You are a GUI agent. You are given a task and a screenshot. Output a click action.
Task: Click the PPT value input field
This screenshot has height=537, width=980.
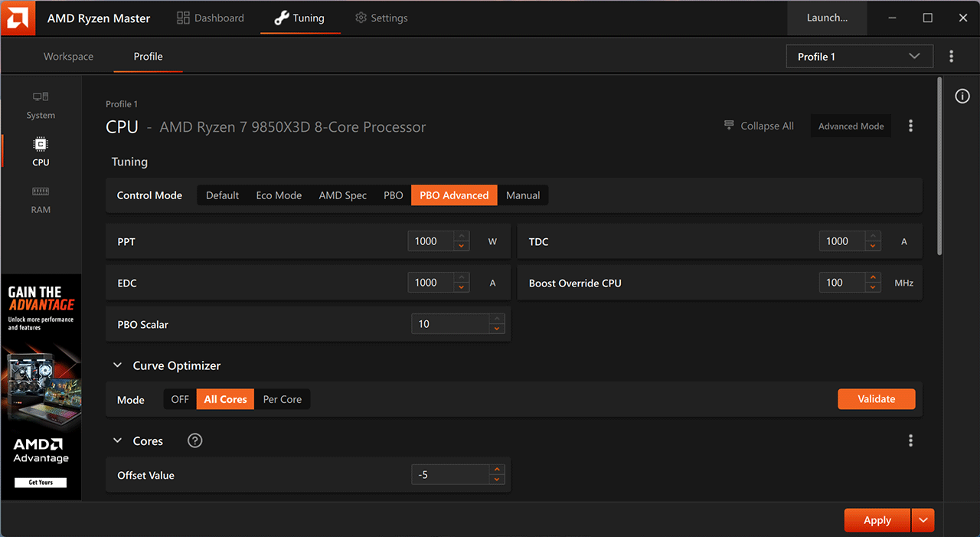[x=430, y=241]
